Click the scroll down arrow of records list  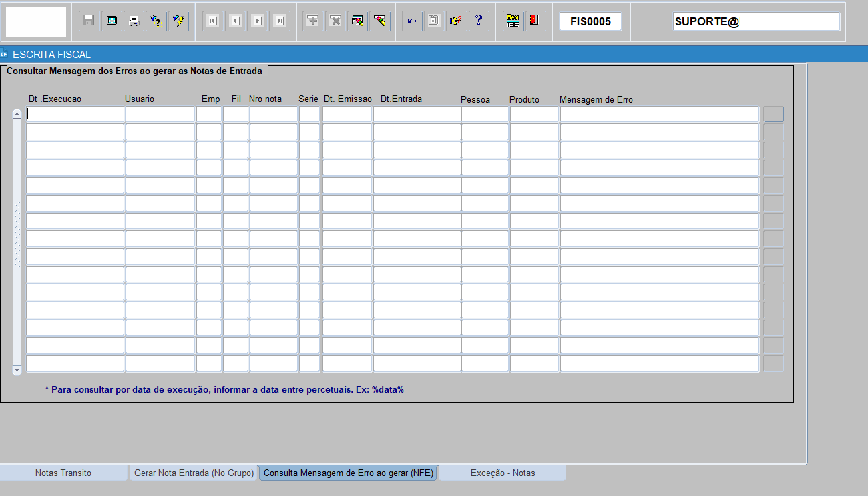coord(17,369)
